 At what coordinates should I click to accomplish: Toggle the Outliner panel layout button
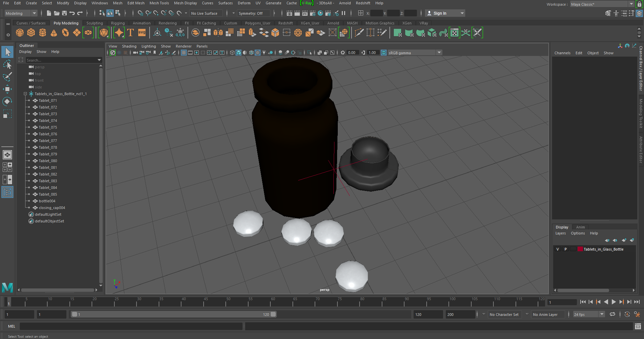point(7,192)
